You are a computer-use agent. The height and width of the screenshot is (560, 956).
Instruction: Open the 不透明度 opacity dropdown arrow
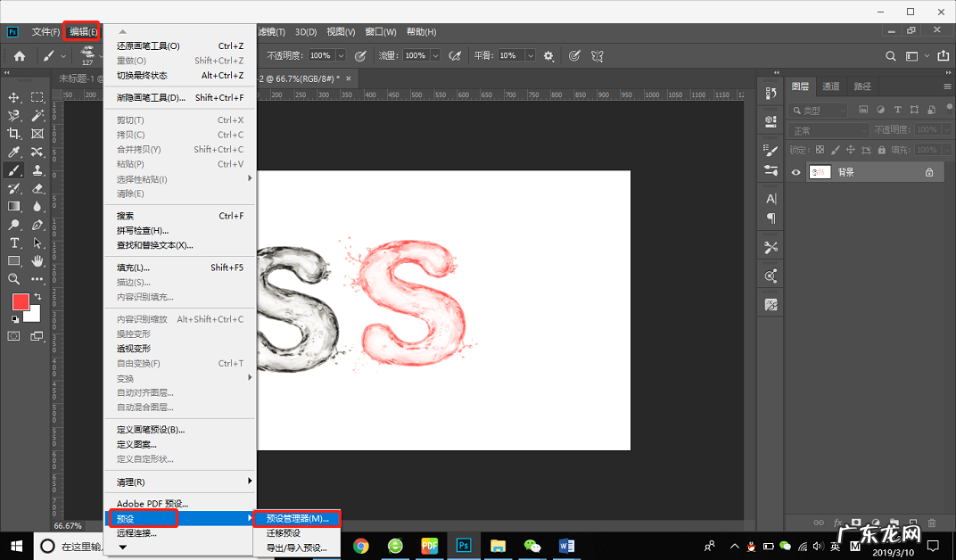click(343, 55)
